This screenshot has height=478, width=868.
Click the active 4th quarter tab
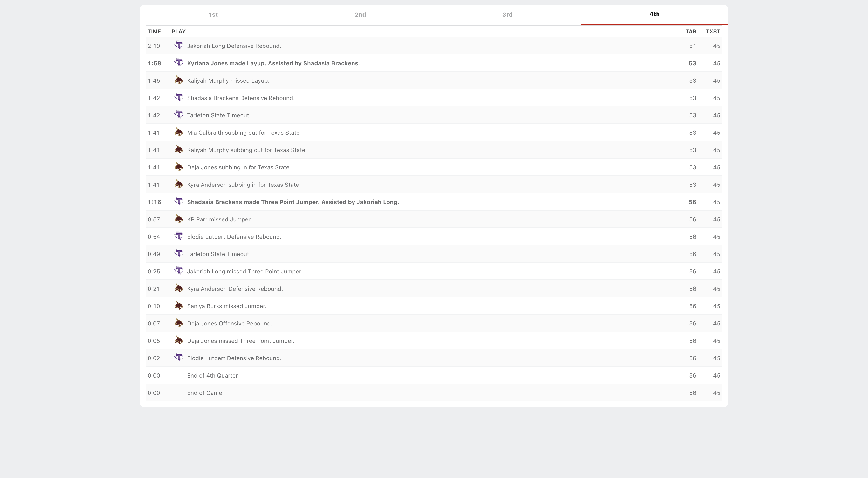point(654,14)
